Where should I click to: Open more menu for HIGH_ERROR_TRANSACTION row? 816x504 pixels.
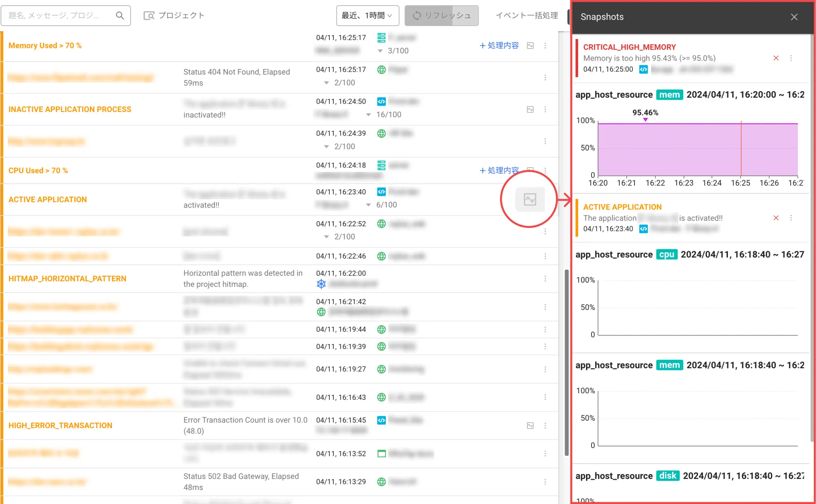545,425
